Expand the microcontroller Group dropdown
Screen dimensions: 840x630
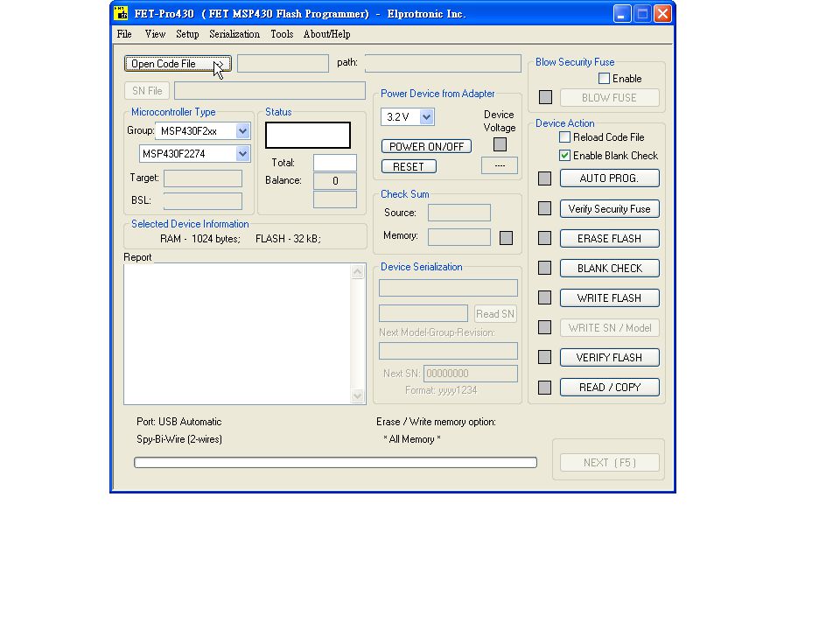(x=242, y=130)
